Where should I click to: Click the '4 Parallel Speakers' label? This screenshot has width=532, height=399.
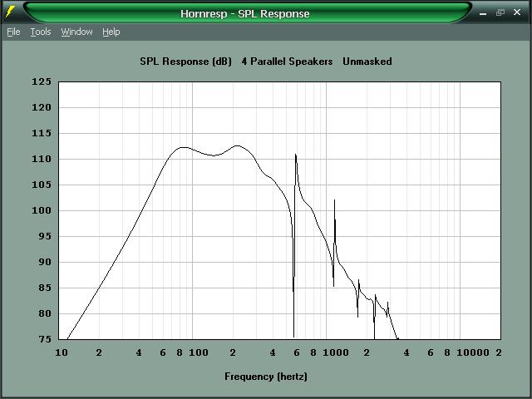pyautogui.click(x=287, y=62)
